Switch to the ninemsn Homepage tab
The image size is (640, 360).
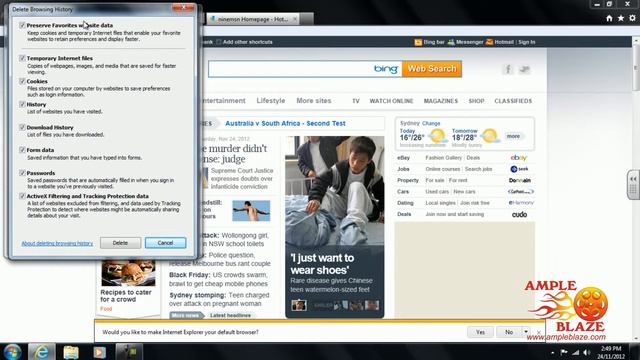pos(252,19)
